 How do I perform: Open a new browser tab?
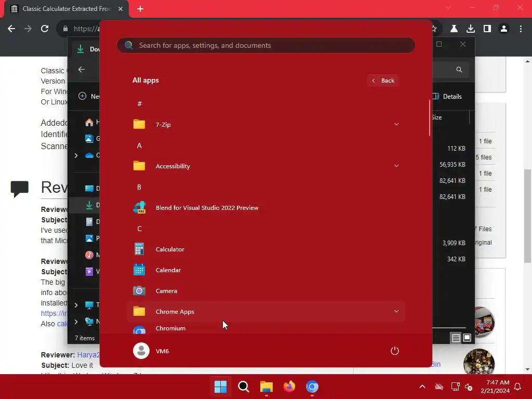[x=140, y=9]
